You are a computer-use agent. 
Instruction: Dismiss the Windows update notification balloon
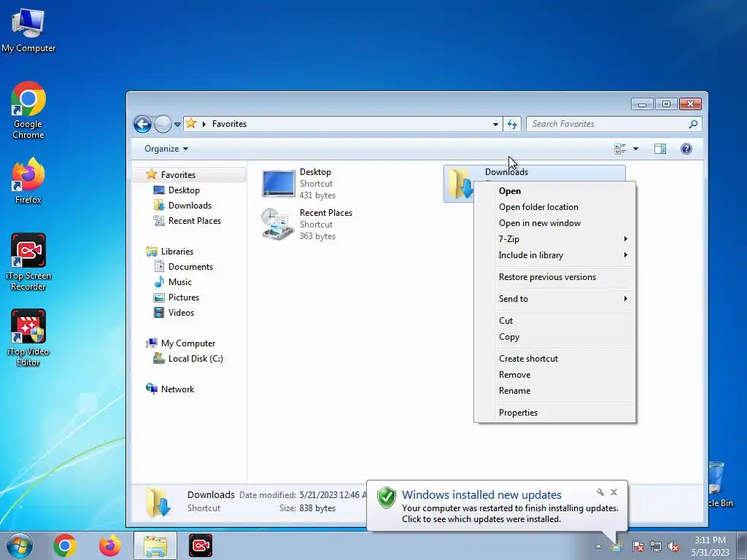614,492
